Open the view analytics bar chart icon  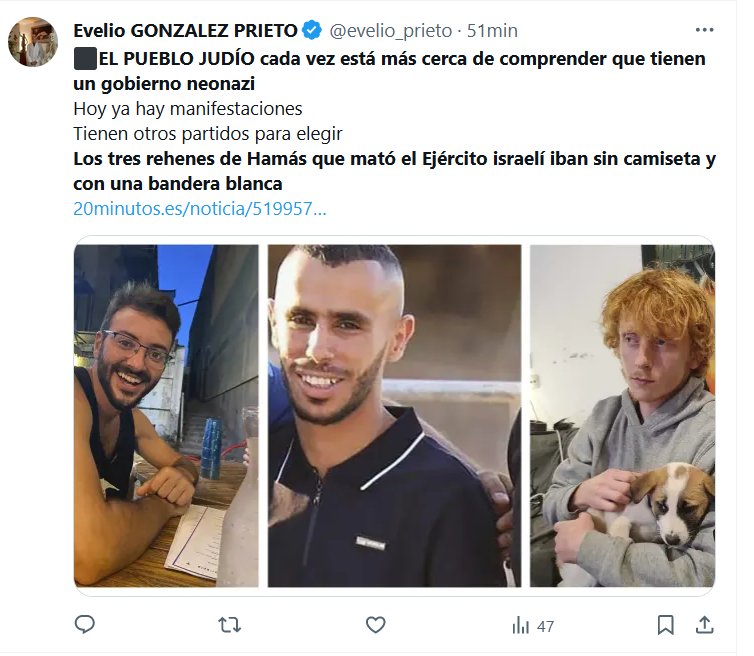pos(521,626)
